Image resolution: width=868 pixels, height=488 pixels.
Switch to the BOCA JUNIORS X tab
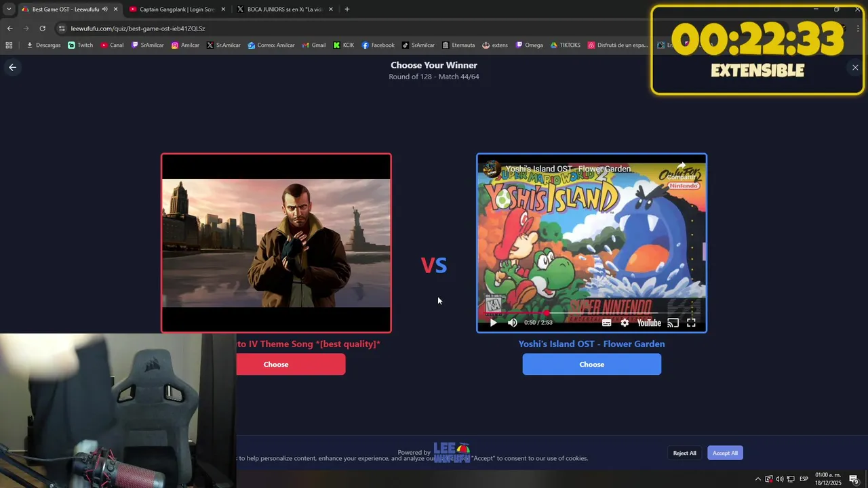(x=284, y=9)
